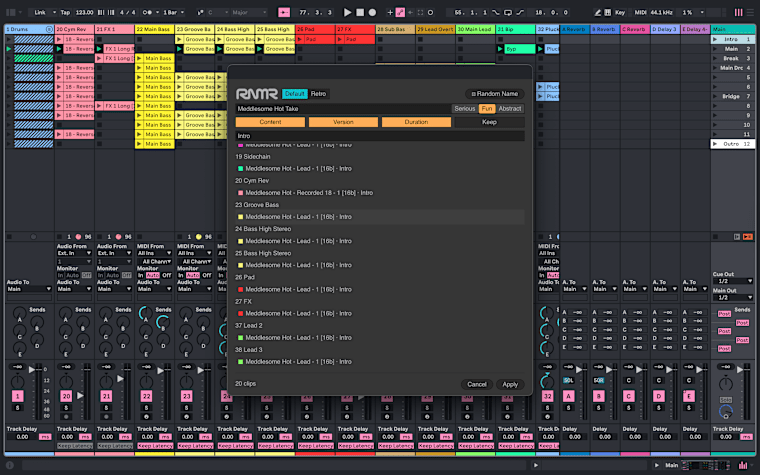Viewport: 760px width, 475px height.
Task: Click the tempo field 123.00
Action: tap(84, 12)
